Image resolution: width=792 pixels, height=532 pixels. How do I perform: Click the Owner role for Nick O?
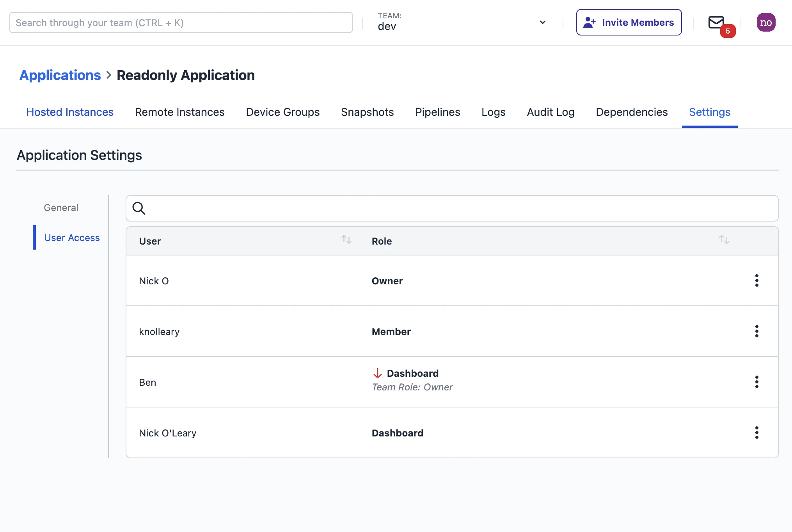coord(387,281)
